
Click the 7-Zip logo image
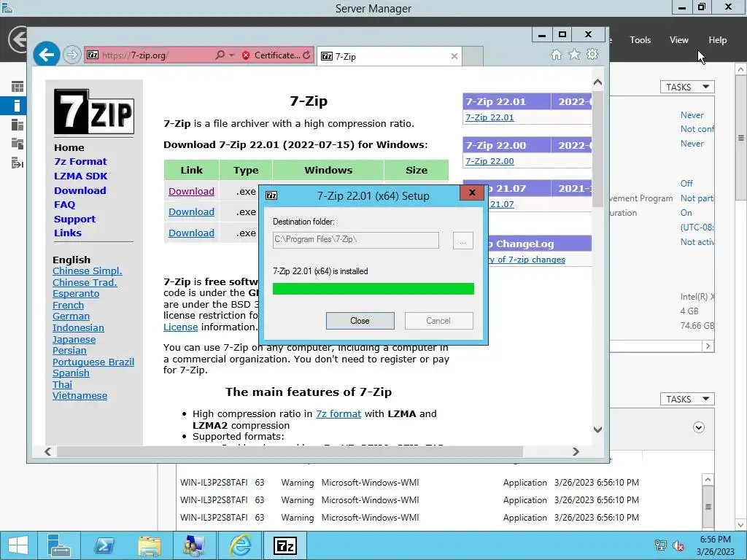click(94, 112)
